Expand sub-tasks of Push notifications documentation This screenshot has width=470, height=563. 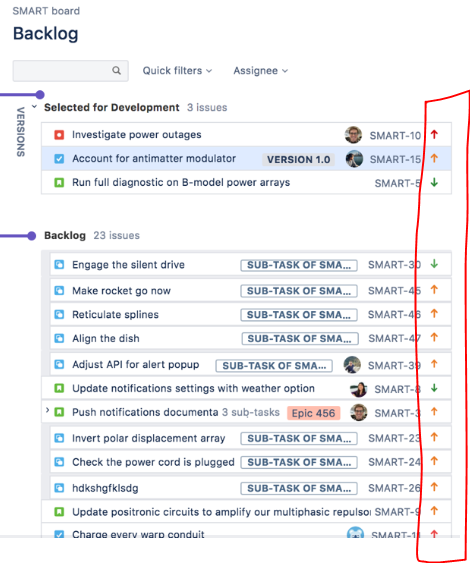(47, 410)
